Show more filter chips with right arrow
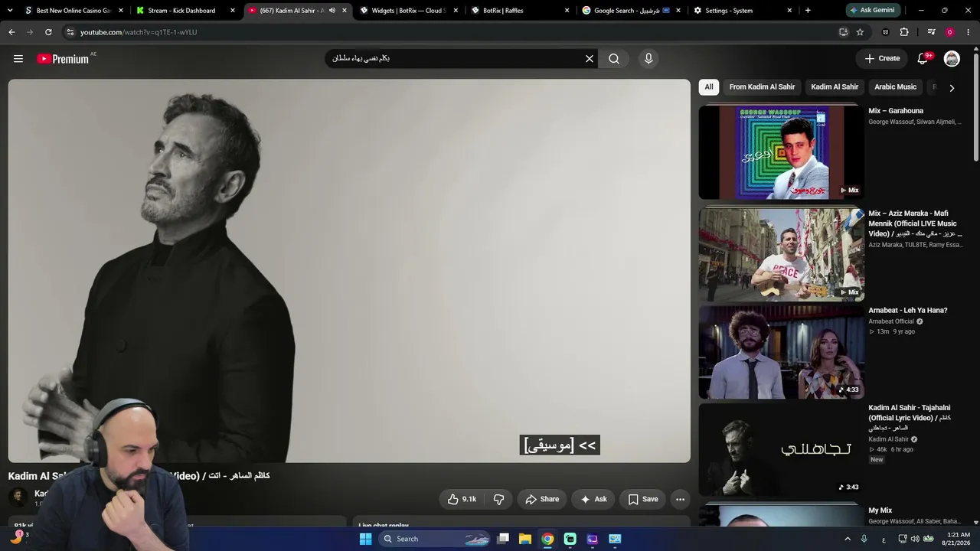Viewport: 980px width, 551px height. 952,88
